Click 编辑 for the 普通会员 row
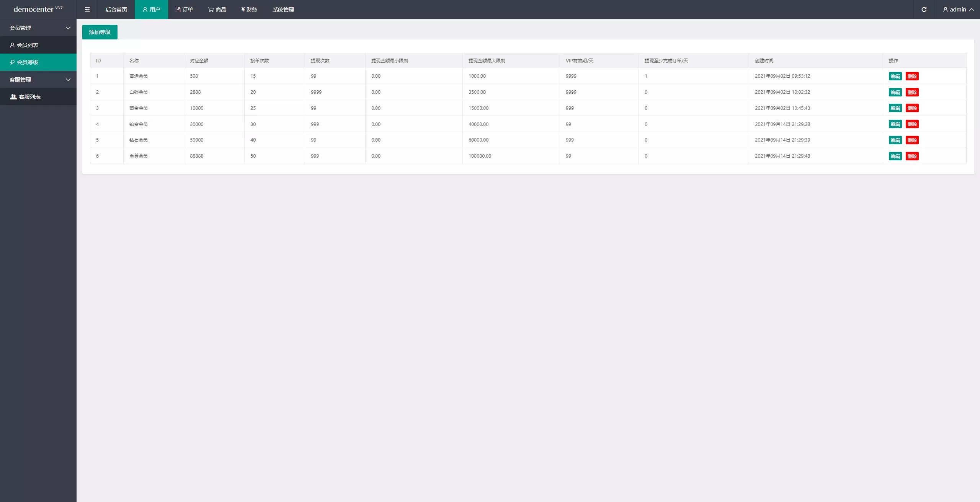Screen dimensions: 980x502 tap(895, 76)
